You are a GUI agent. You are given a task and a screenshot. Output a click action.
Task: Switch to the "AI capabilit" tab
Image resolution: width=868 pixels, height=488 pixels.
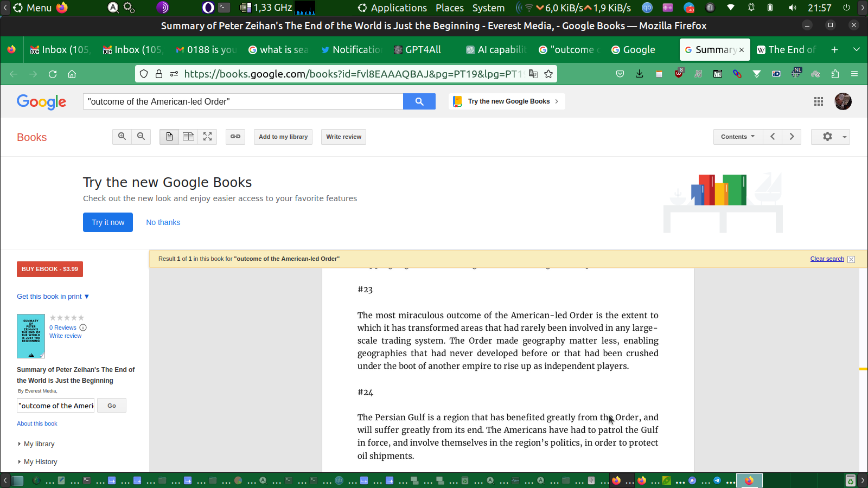click(x=496, y=50)
